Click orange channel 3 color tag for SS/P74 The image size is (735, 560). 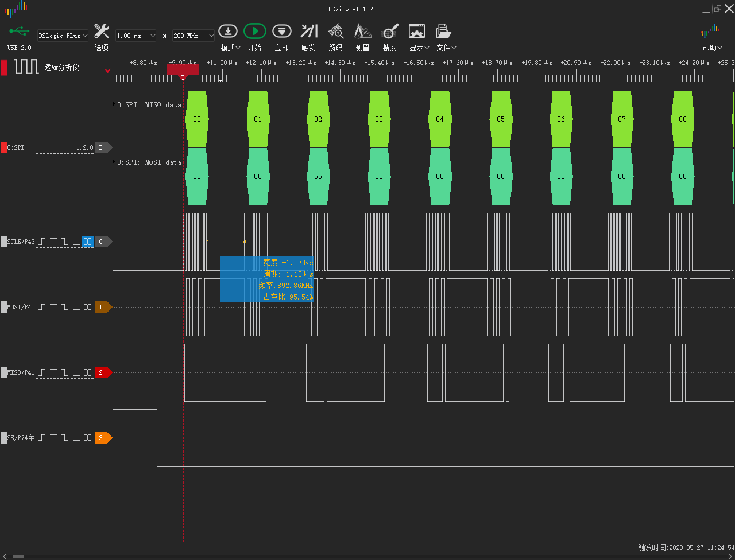102,438
